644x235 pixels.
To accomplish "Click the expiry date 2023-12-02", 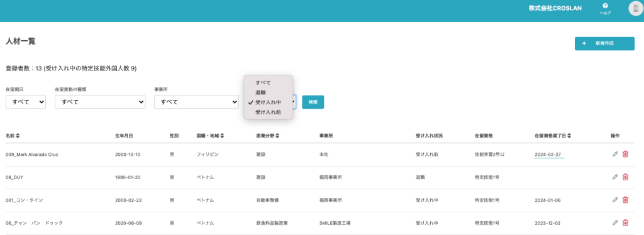I will pos(548,224).
